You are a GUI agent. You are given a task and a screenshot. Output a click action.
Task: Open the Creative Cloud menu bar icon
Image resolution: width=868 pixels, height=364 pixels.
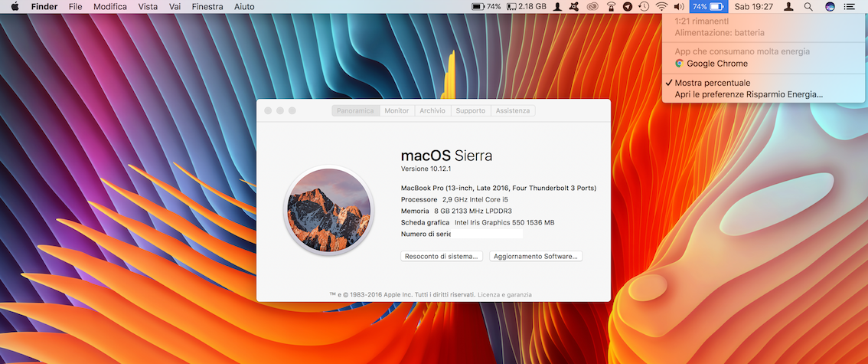[x=593, y=7]
